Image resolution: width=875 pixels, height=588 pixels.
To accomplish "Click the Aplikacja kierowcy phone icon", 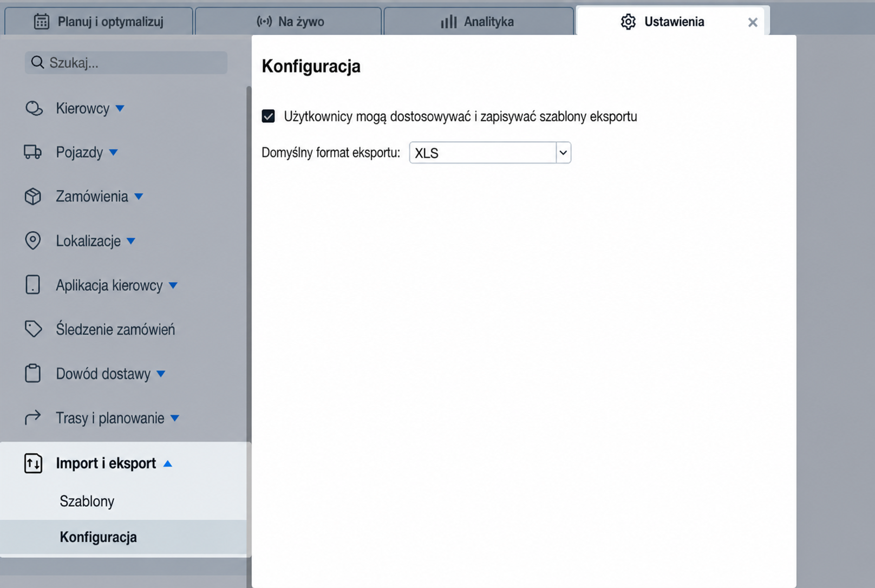I will (x=32, y=285).
